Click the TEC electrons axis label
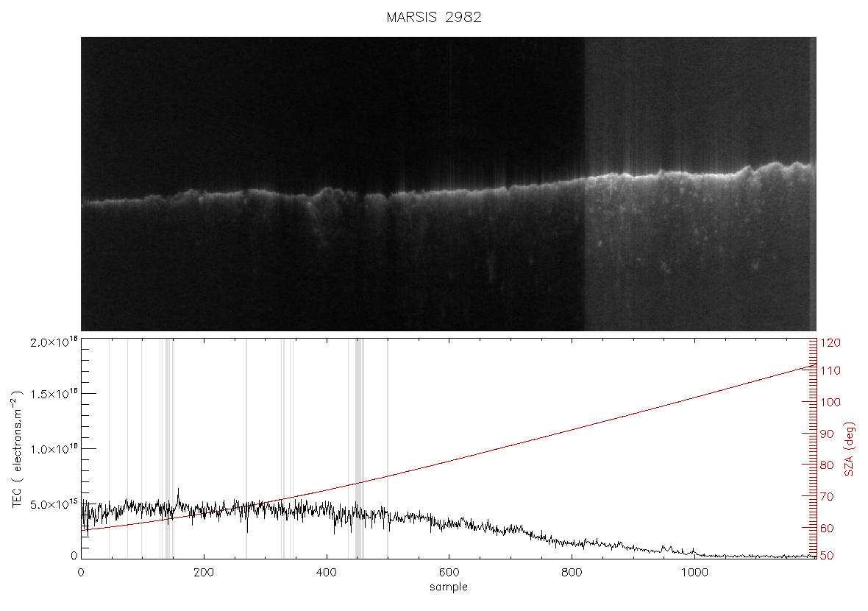 (x=17, y=449)
